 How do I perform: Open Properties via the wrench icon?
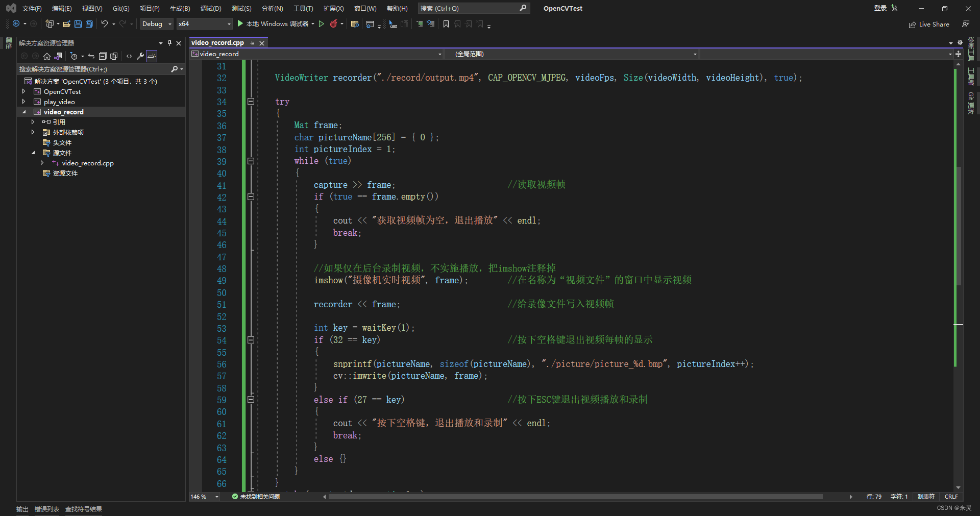tap(140, 56)
